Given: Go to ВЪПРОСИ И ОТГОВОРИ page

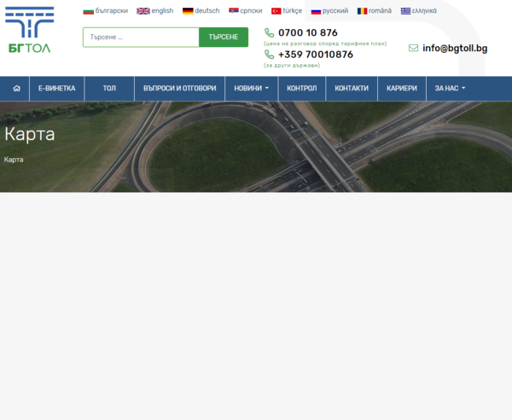Looking at the screenshot, I should point(179,88).
